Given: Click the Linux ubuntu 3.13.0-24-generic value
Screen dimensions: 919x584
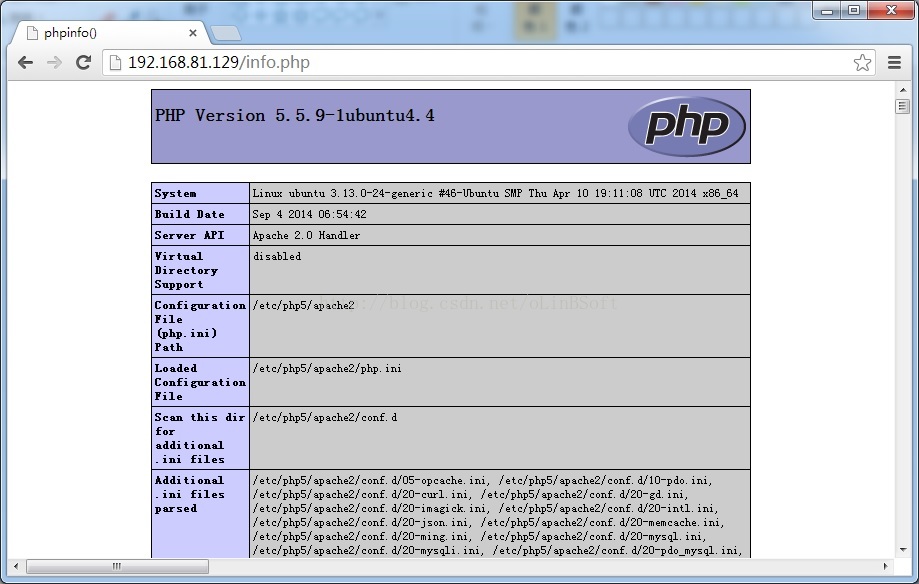Looking at the screenshot, I should [495, 193].
